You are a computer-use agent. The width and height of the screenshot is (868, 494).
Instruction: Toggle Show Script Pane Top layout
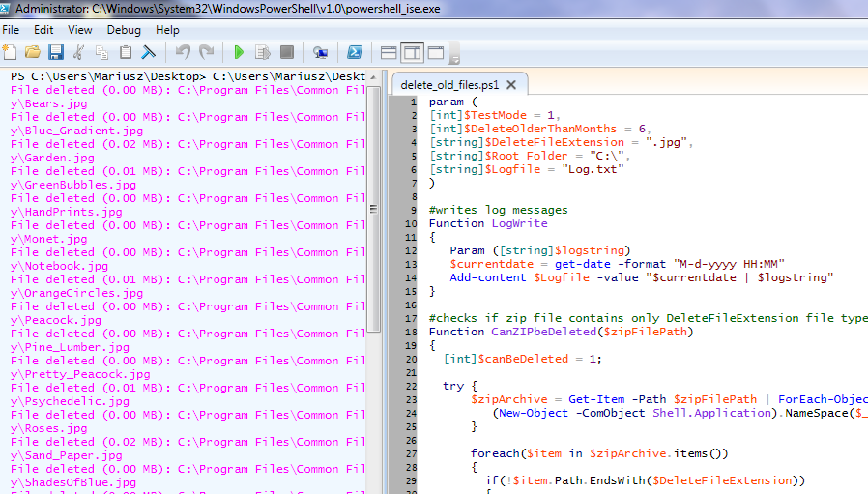(389, 52)
